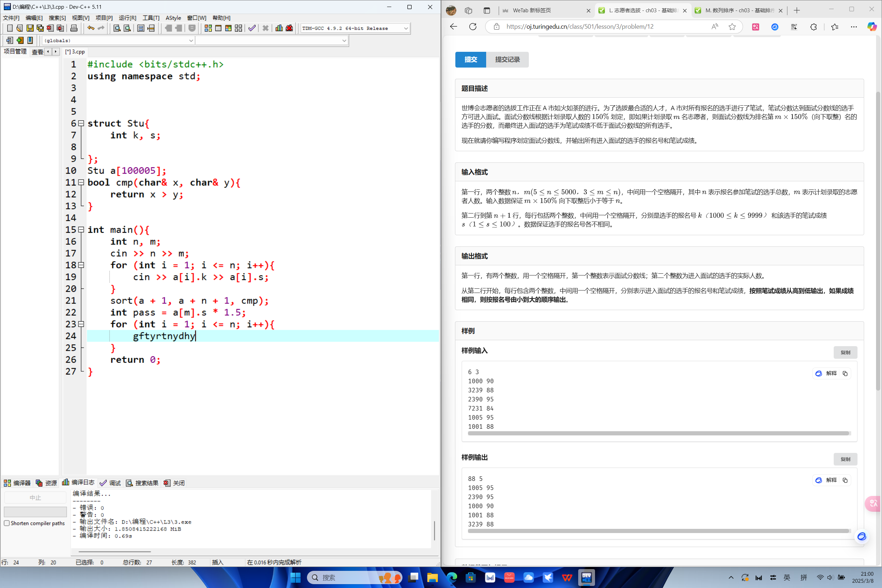Refresh the browser page
Screen dimensions: 882x588
(x=473, y=27)
